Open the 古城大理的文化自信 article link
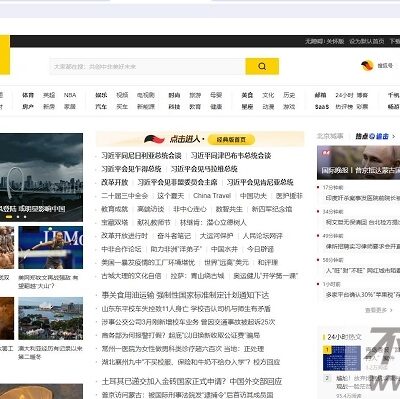 click(131, 276)
